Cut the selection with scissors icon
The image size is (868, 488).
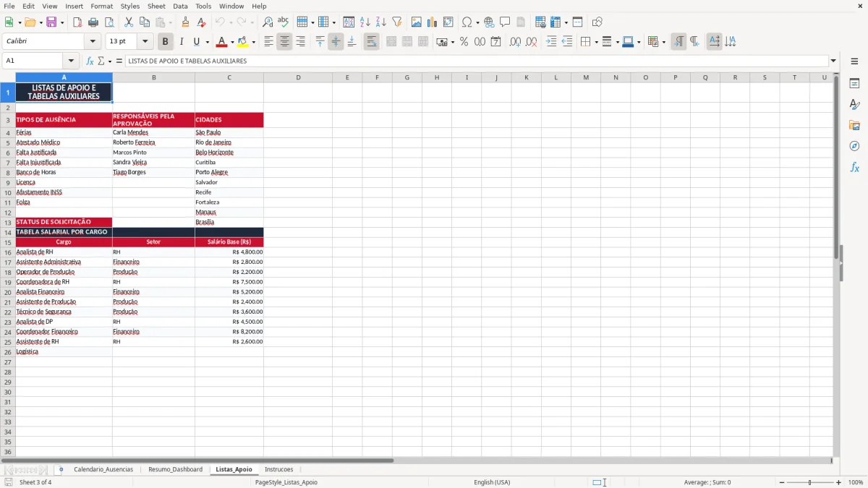(x=129, y=22)
